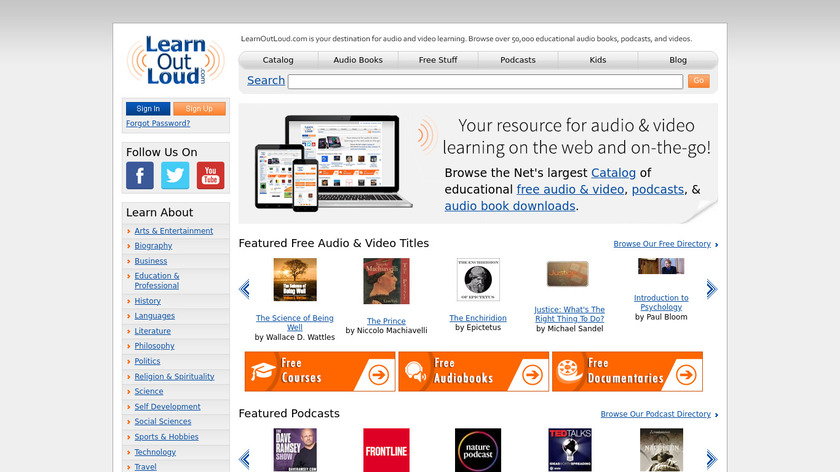Open The Enchiridion title link
The width and height of the screenshot is (840, 472).
coord(478,318)
